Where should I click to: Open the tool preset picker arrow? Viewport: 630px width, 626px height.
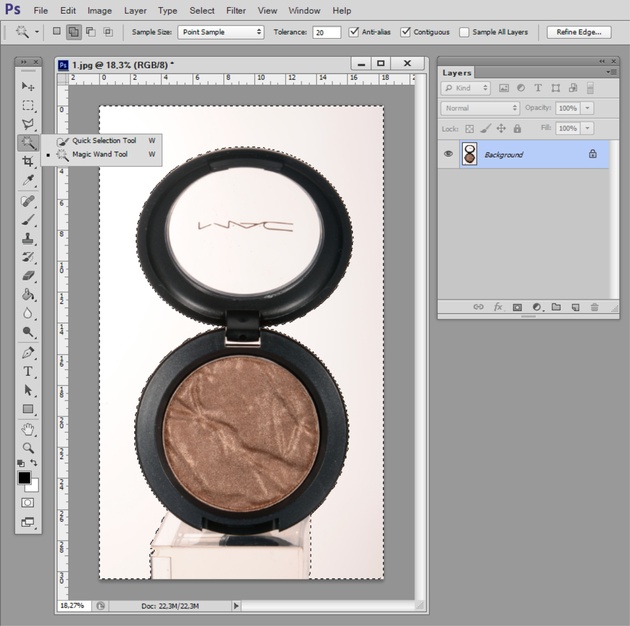(37, 32)
